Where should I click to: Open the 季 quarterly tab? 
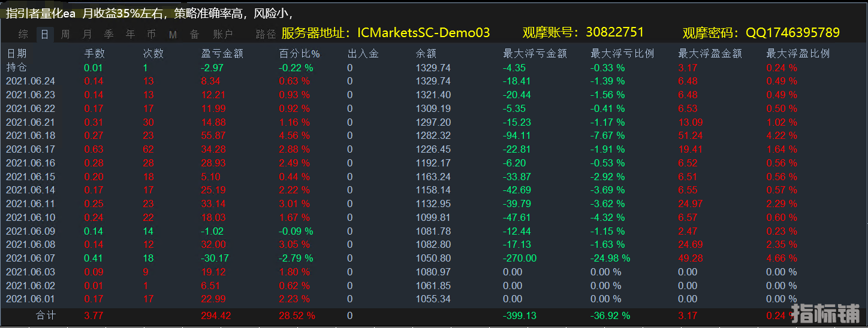click(108, 35)
